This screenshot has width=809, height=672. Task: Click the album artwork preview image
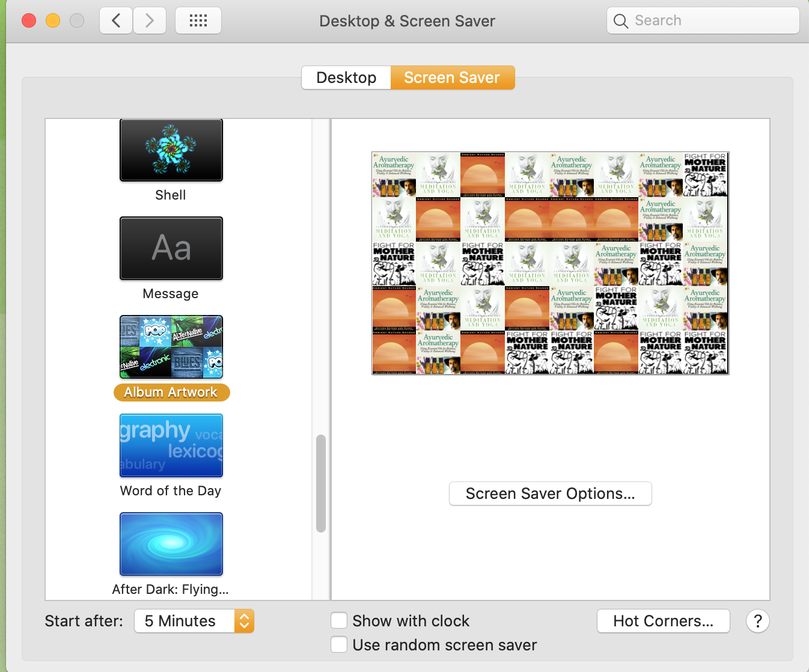click(x=551, y=263)
